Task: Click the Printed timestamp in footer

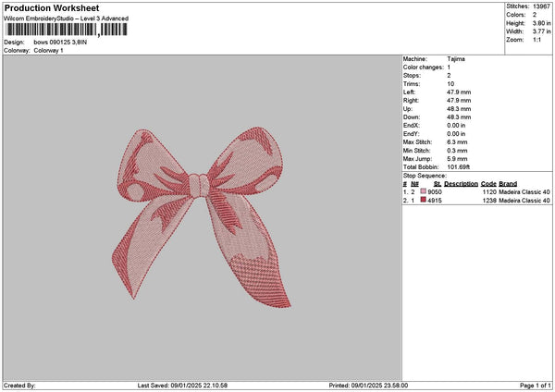Action: [x=368, y=386]
